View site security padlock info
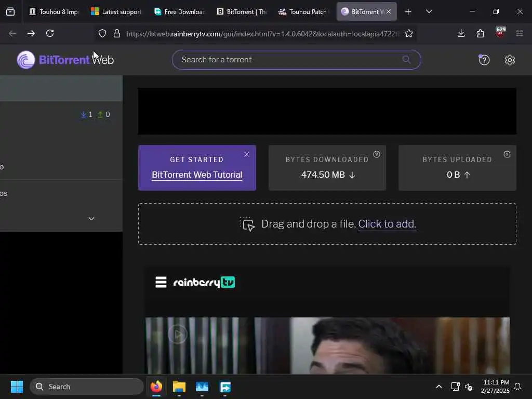 coord(117,33)
